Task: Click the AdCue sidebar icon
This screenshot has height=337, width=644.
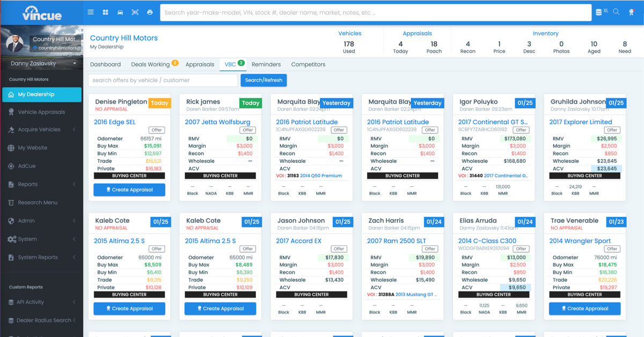Action: (11, 166)
